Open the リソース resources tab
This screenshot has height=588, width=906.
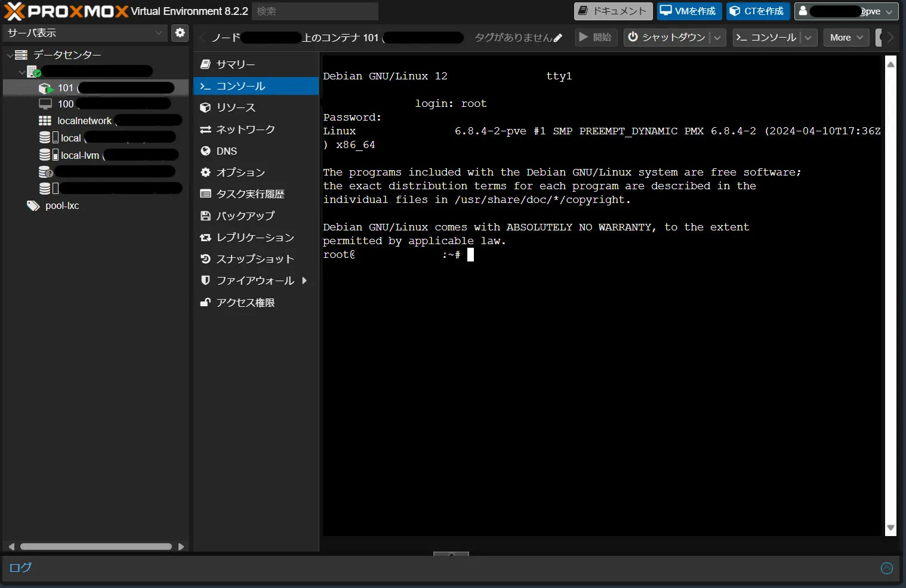(256, 107)
